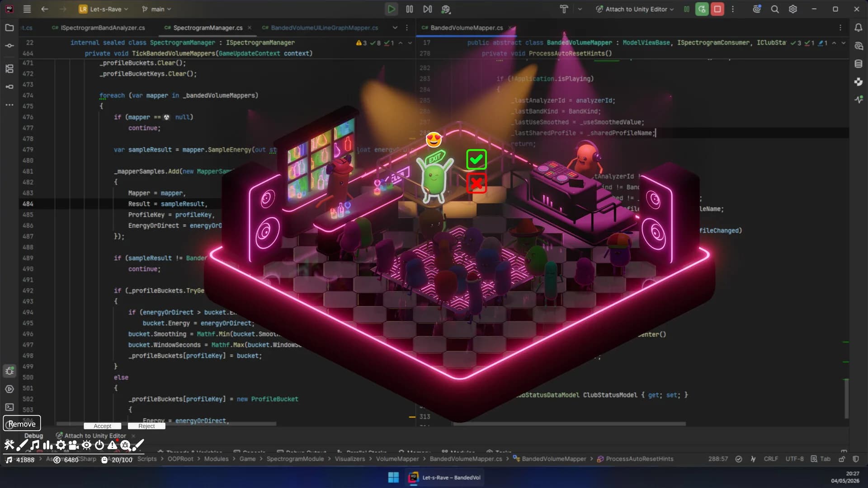Jump to the previous highlighted problem in SpectrogramManager.cs
The width and height of the screenshot is (868, 488).
[401, 43]
